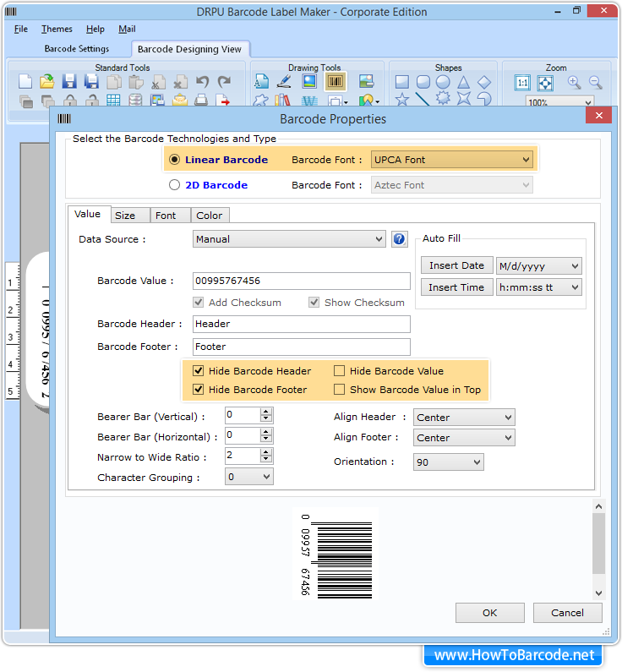Open the Aztec Font dropdown
622x672 pixels.
click(x=452, y=185)
